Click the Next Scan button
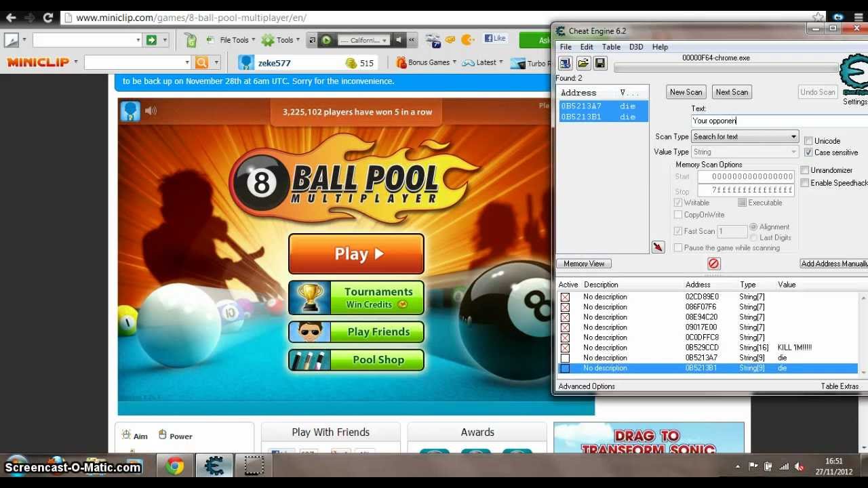Image resolution: width=868 pixels, height=488 pixels. click(x=732, y=92)
